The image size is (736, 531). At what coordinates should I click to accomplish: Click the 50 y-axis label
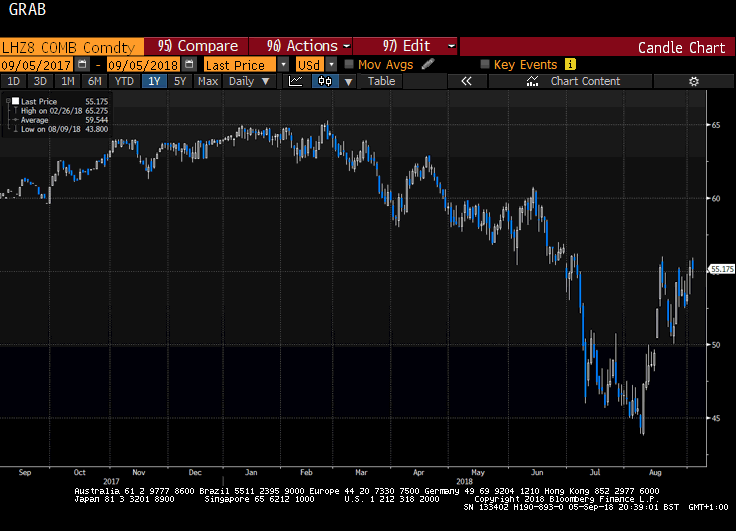pyautogui.click(x=716, y=345)
